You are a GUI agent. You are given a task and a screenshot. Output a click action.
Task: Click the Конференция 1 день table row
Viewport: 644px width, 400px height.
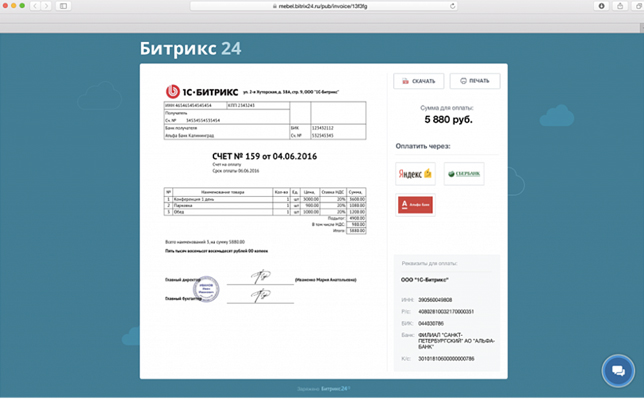265,199
